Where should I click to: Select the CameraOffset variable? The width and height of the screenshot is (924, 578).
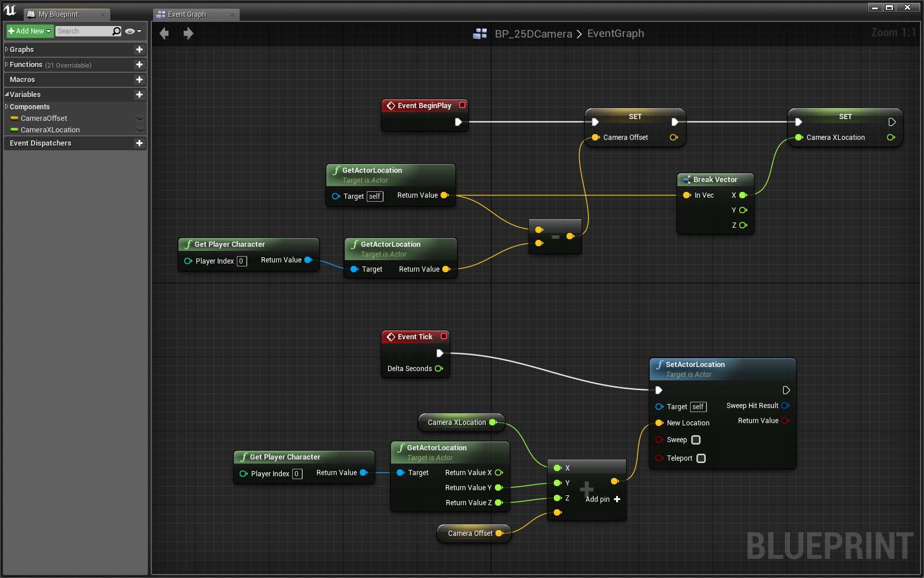(44, 118)
